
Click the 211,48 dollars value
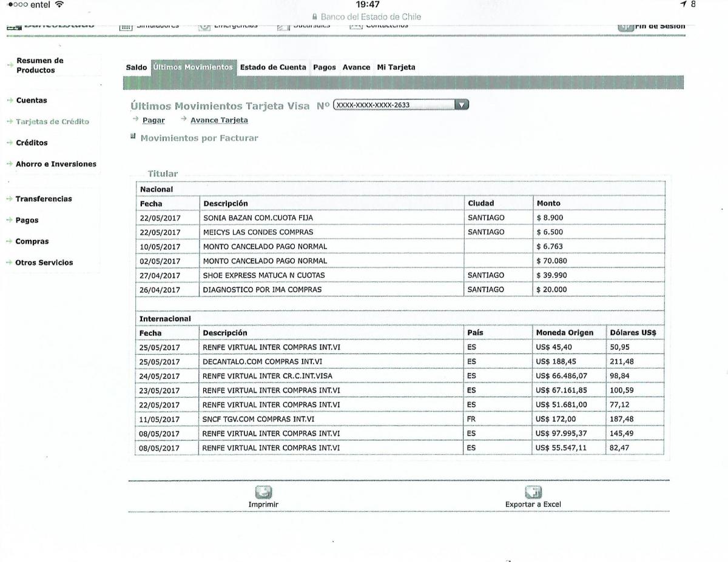click(621, 361)
